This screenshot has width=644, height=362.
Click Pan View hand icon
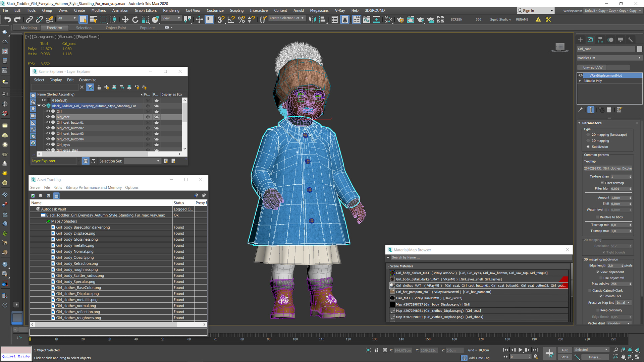coord(623,357)
